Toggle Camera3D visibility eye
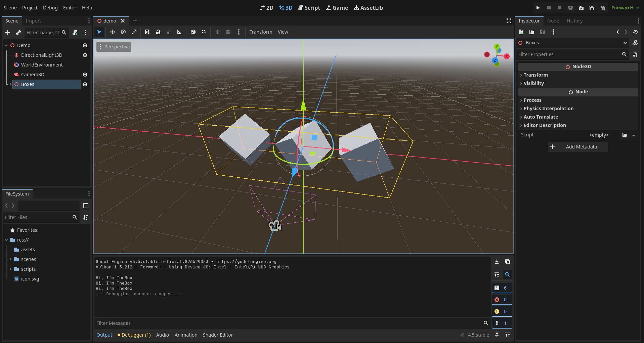The height and width of the screenshot is (343, 644). [85, 75]
